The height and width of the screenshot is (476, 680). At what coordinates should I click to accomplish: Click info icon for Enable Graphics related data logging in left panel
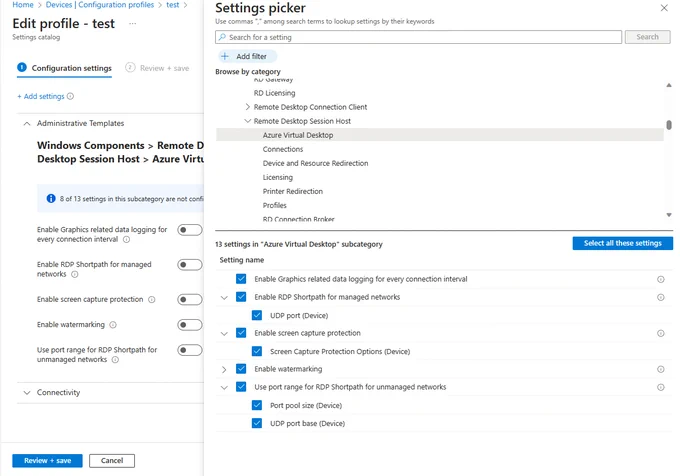126,239
